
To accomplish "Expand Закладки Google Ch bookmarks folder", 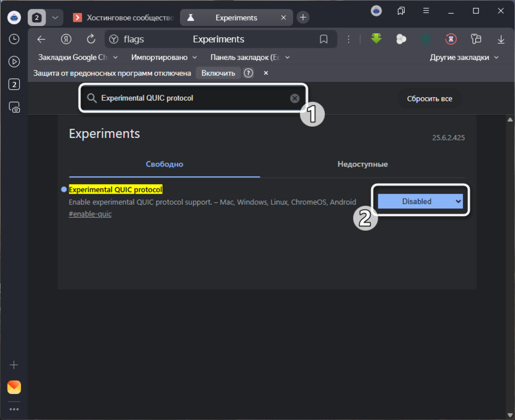I will tap(78, 58).
